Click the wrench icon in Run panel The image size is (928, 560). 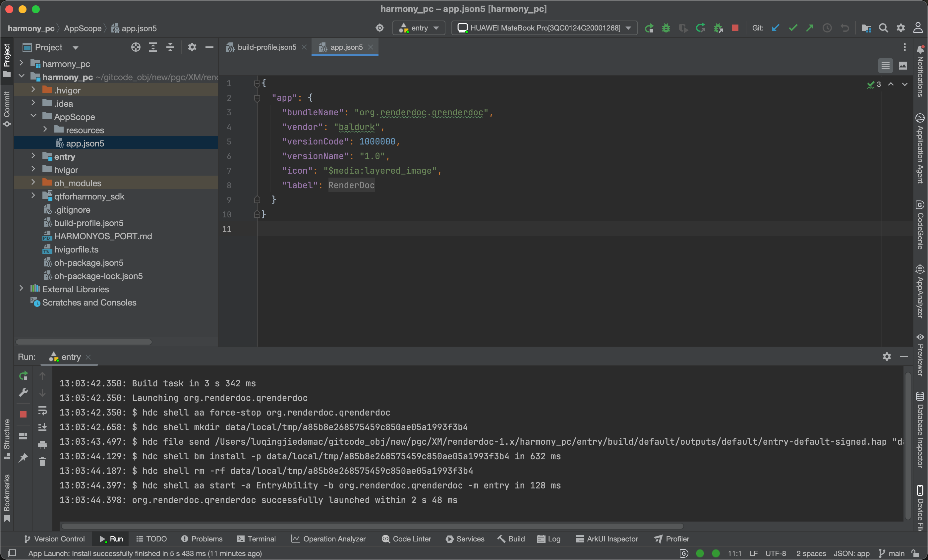pyautogui.click(x=23, y=393)
